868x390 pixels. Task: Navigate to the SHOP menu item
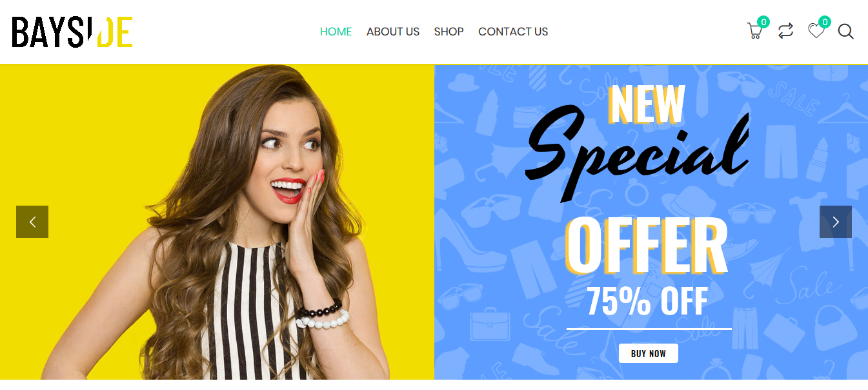tap(449, 32)
